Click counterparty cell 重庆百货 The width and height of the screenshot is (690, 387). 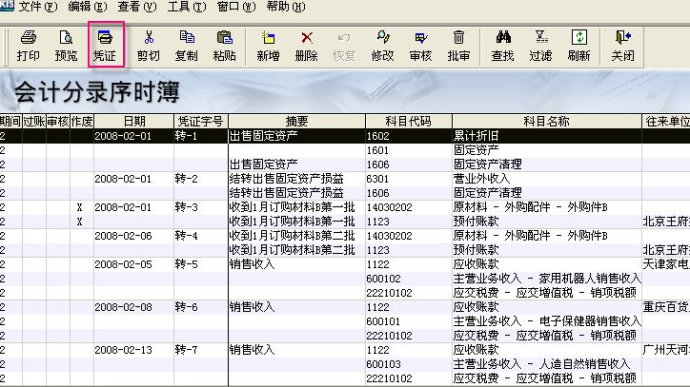point(666,307)
